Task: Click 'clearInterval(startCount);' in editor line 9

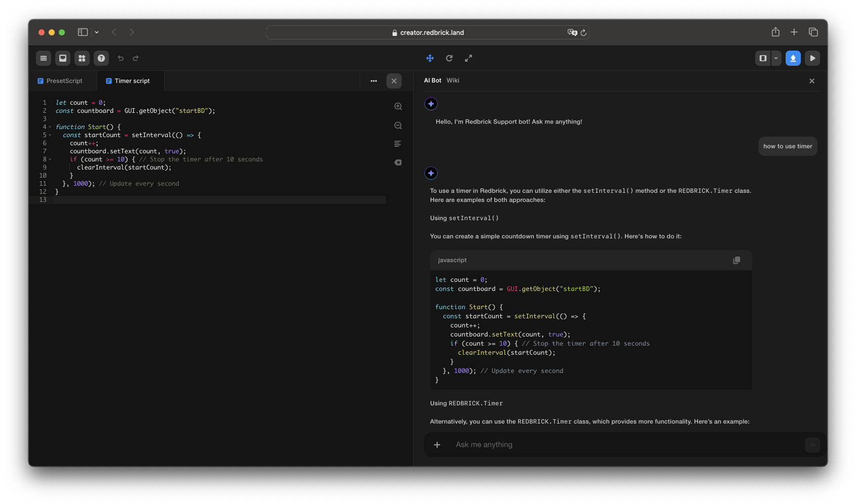Action: click(124, 167)
